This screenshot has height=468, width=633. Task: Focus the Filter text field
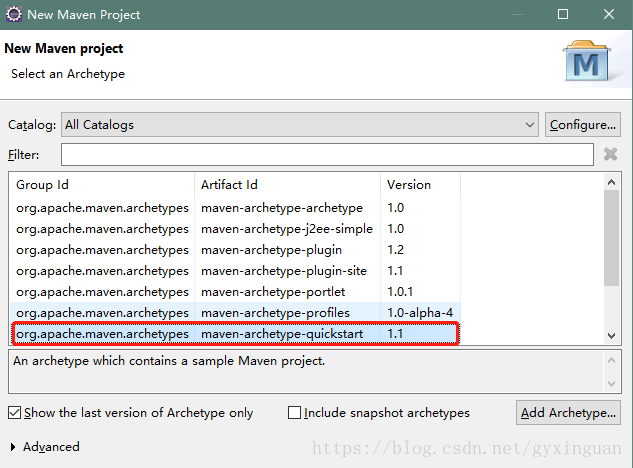tap(327, 154)
